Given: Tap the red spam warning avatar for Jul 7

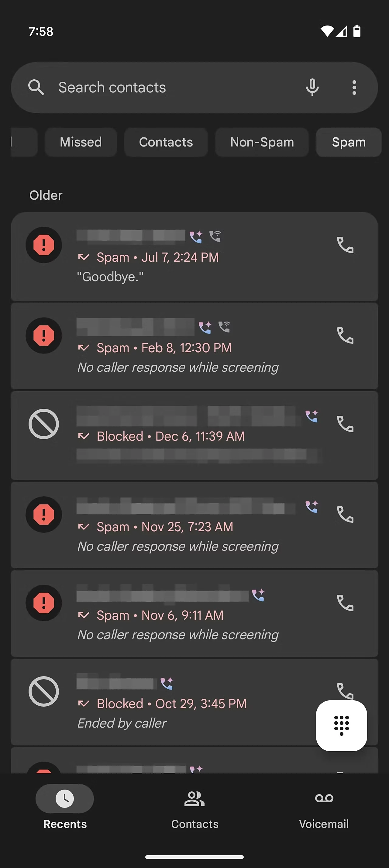Looking at the screenshot, I should pyautogui.click(x=44, y=245).
